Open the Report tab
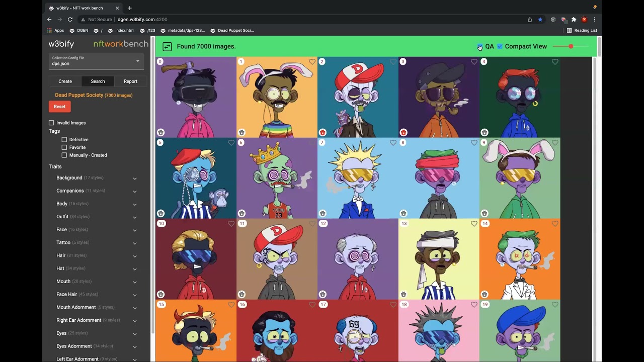 click(x=130, y=81)
